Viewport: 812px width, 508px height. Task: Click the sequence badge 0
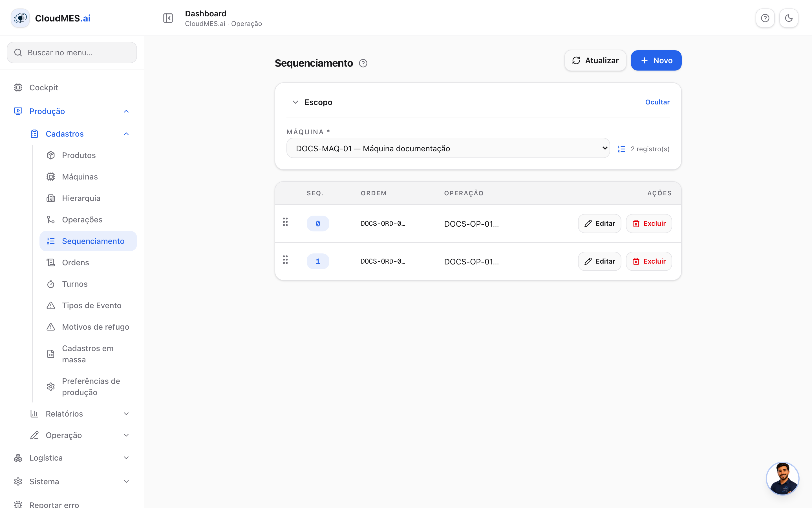pyautogui.click(x=318, y=224)
